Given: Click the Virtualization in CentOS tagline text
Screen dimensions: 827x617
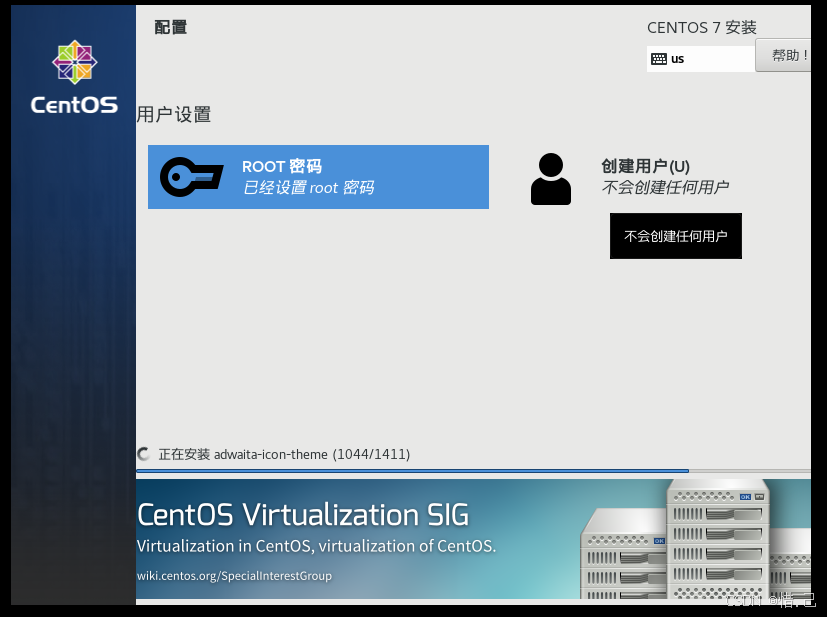Looking at the screenshot, I should coord(316,545).
